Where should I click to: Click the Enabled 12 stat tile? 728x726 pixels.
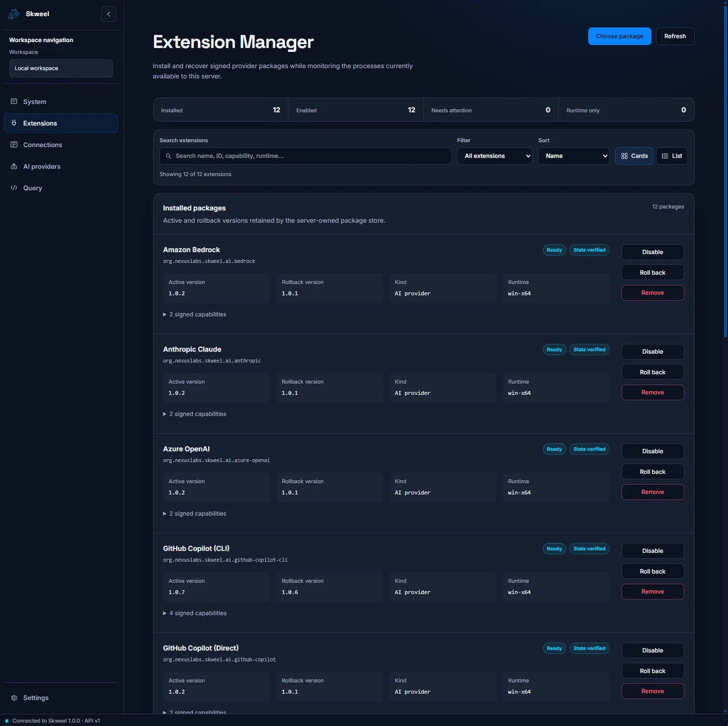click(x=356, y=110)
